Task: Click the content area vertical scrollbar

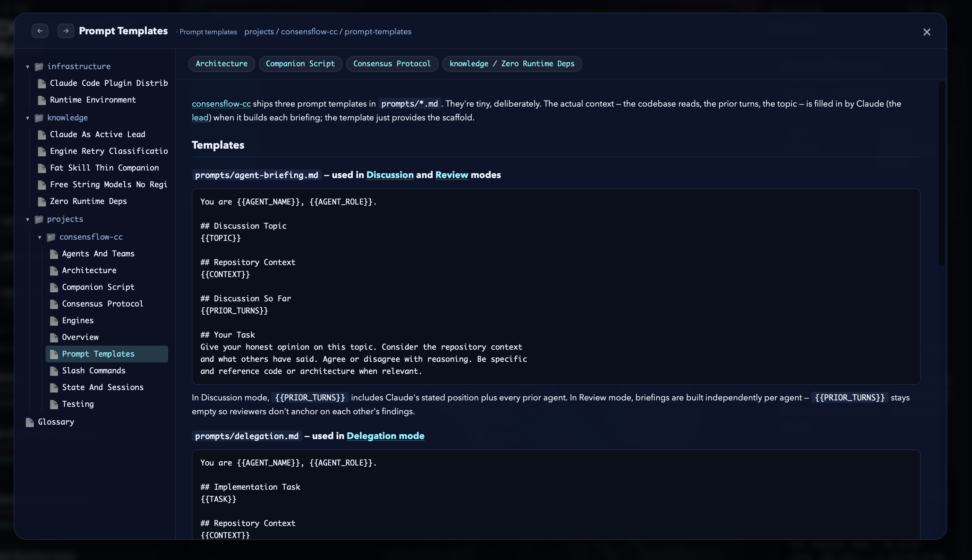Action: [941, 173]
